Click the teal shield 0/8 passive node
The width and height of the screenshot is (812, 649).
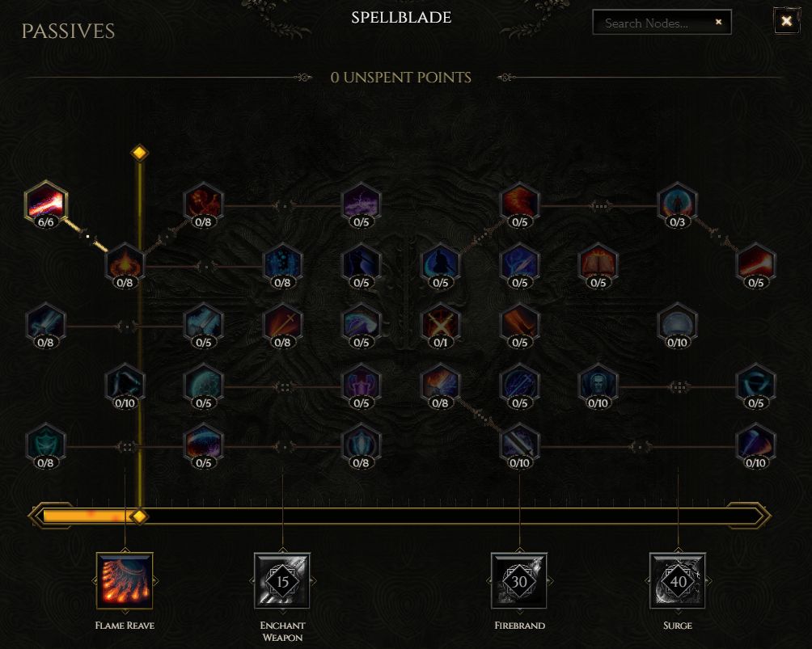[45, 445]
